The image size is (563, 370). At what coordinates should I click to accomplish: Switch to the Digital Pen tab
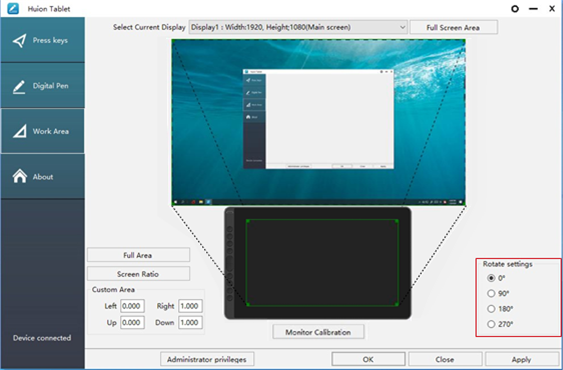(x=43, y=86)
